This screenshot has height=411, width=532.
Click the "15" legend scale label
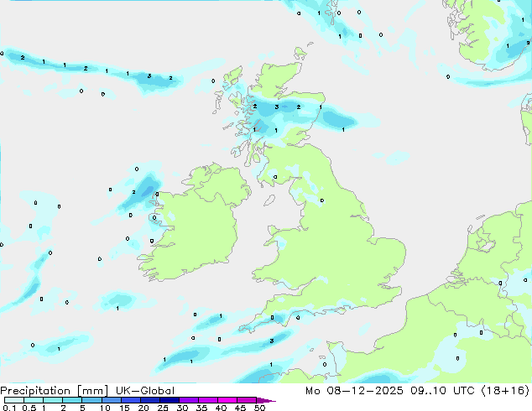point(124,408)
